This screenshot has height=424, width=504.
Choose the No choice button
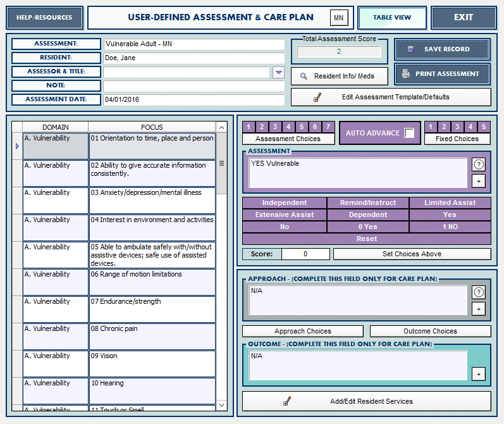pos(285,227)
